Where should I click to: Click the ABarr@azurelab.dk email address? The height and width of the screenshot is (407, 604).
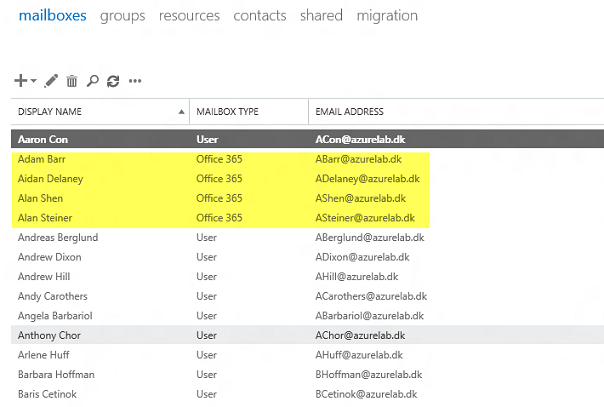(x=358, y=159)
